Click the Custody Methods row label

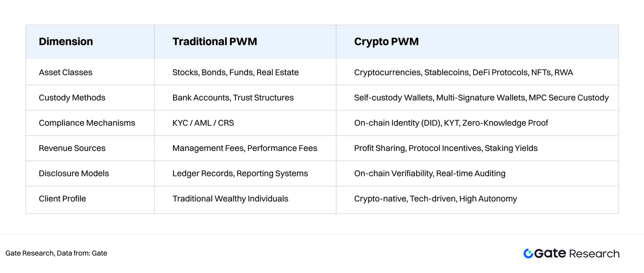click(72, 98)
